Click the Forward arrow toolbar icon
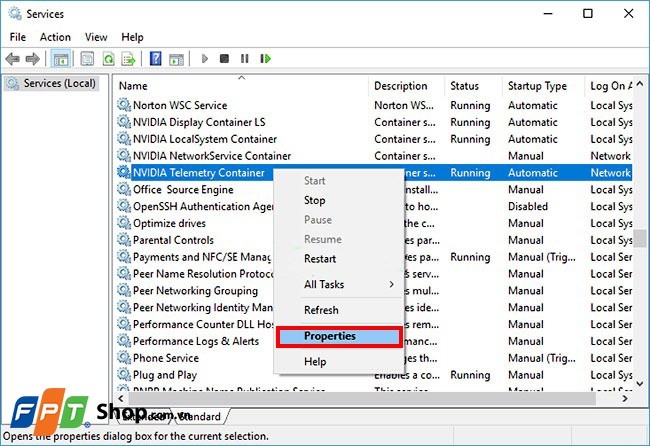Screen dimensions: 650x446 tap(33, 59)
